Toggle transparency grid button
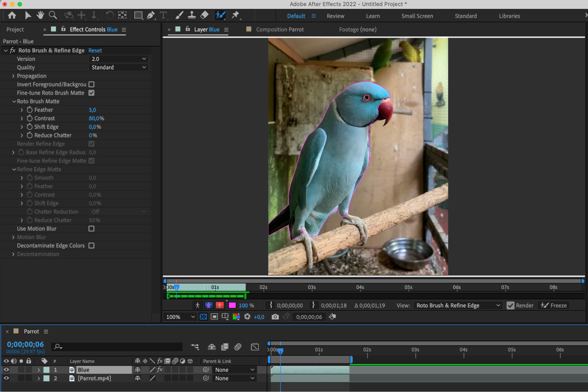 [203, 317]
